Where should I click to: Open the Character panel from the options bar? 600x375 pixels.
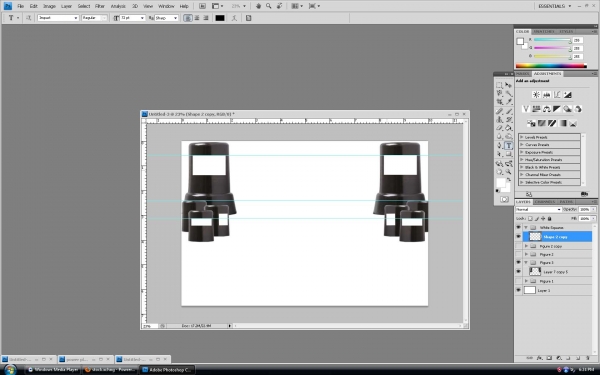pos(248,18)
